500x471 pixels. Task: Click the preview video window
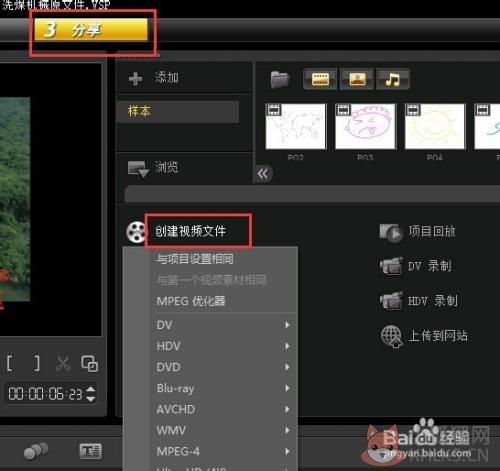(x=50, y=199)
